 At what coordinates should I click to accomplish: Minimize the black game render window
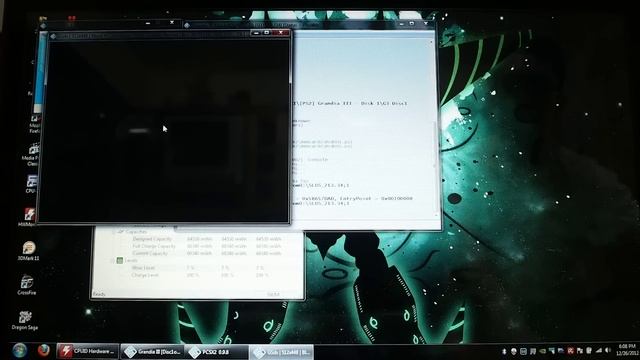[256, 33]
